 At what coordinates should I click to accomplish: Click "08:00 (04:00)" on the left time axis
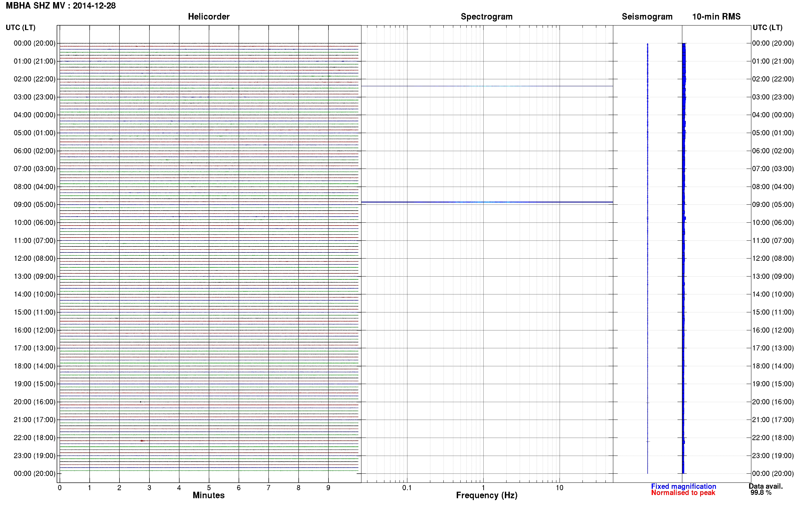[35, 187]
